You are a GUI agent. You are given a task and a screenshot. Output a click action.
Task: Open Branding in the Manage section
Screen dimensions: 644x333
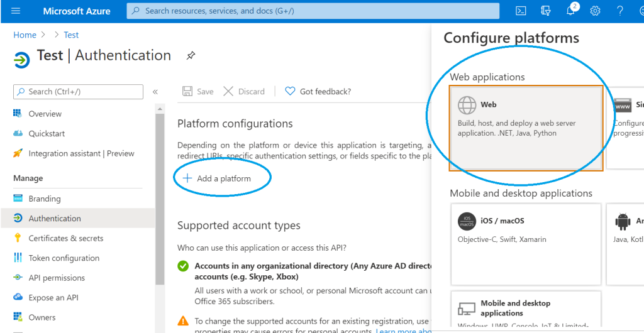pos(45,199)
